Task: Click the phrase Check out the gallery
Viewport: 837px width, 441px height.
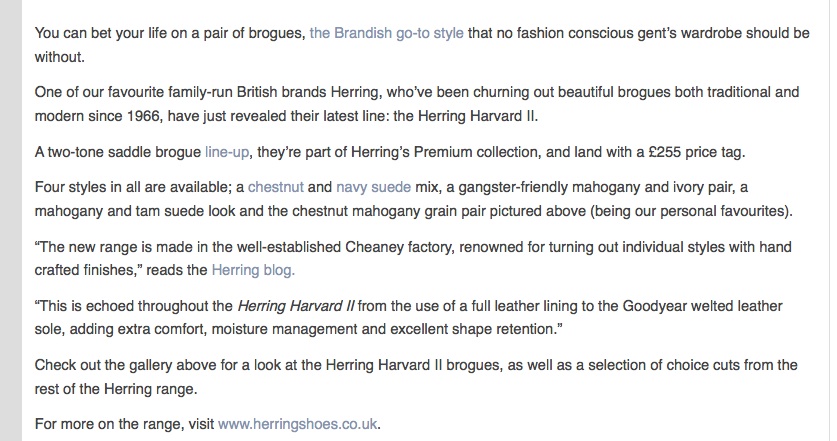Action: coord(103,365)
